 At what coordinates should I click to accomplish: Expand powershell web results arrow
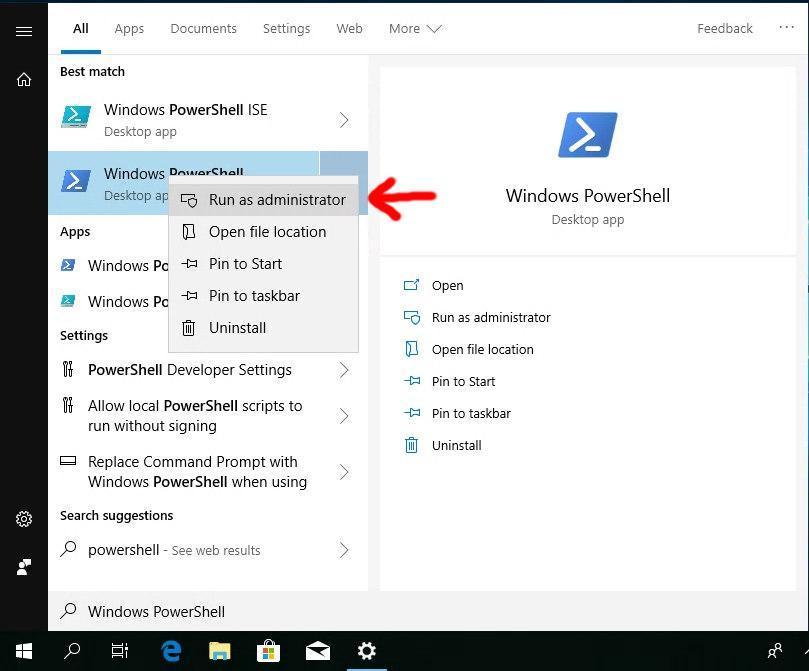click(344, 550)
